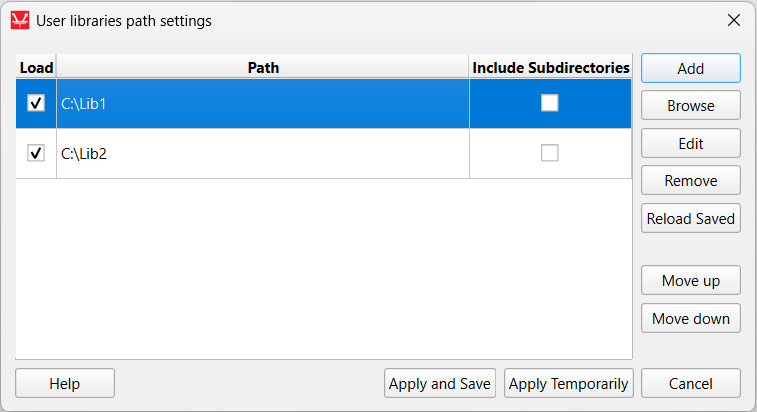Click Apply Temporarily
The height and width of the screenshot is (412, 757).
568,383
